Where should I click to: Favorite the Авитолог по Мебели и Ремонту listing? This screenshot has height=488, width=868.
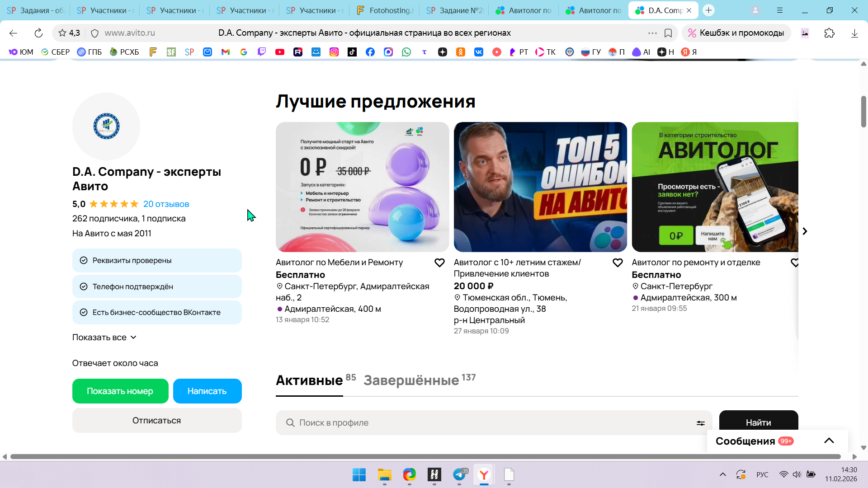(x=439, y=263)
